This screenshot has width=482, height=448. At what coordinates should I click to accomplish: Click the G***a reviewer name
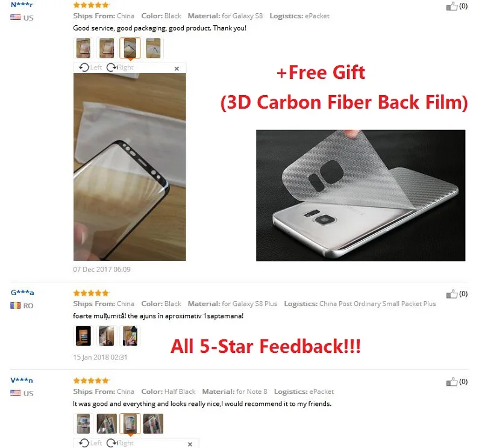22,293
